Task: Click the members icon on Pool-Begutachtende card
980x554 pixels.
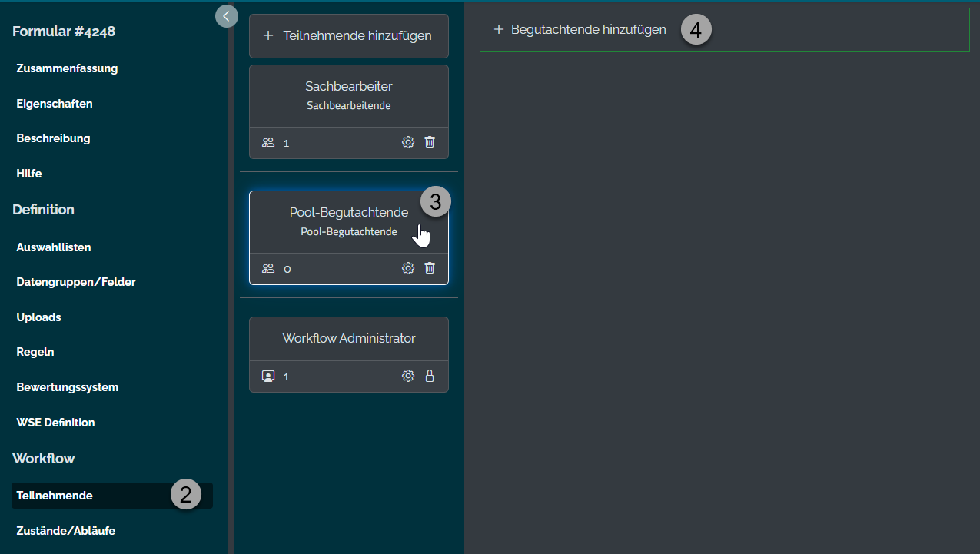Action: click(268, 268)
